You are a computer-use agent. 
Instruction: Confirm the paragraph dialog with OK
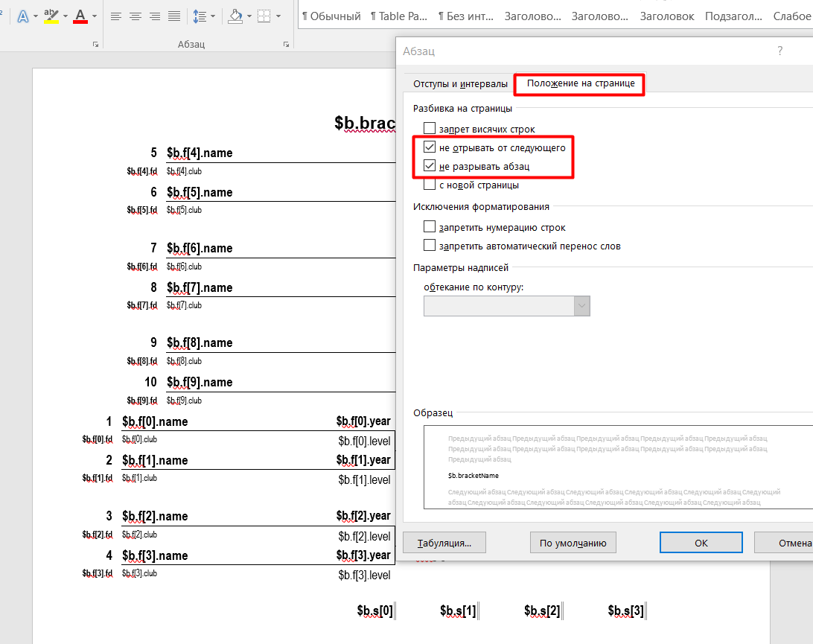click(701, 543)
